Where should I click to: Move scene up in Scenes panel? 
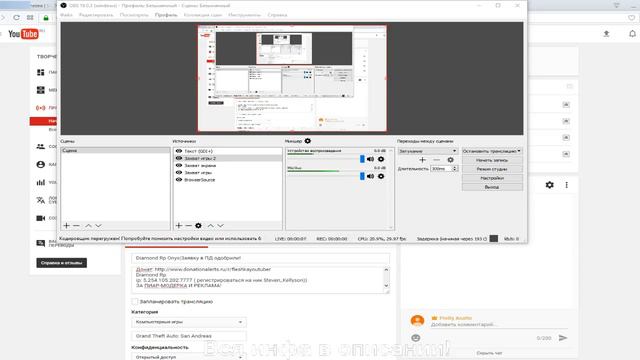[88, 225]
